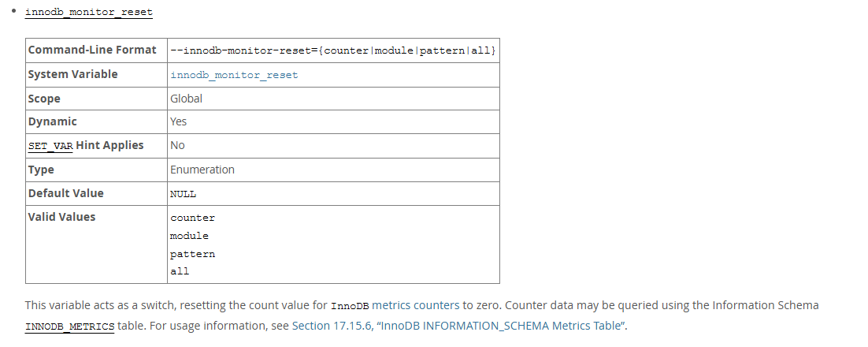Click the all valid value
This screenshot has width=868, height=347.
click(180, 271)
